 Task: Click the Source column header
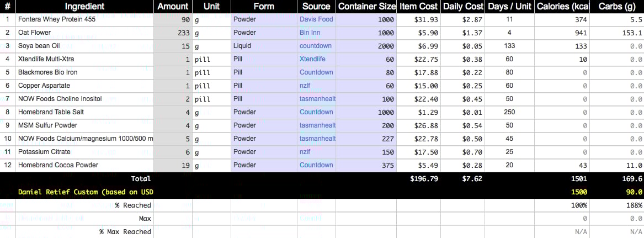point(316,7)
